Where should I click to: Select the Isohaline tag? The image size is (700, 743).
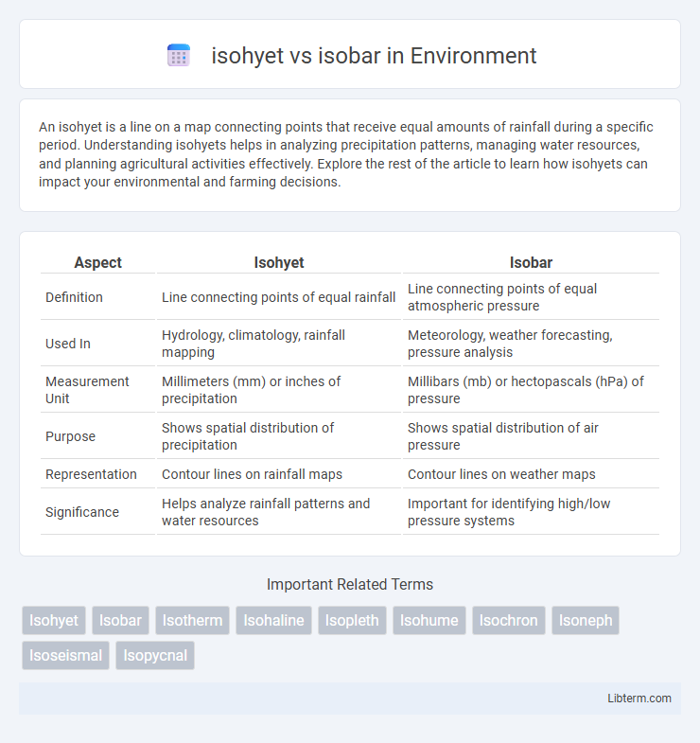pyautogui.click(x=273, y=620)
